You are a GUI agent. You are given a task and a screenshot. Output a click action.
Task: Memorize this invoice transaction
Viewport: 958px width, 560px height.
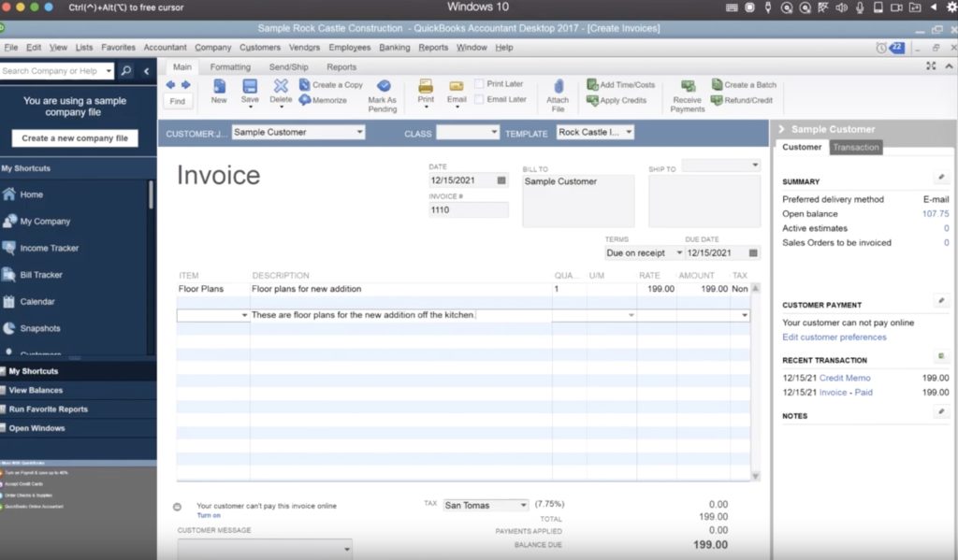coord(323,100)
